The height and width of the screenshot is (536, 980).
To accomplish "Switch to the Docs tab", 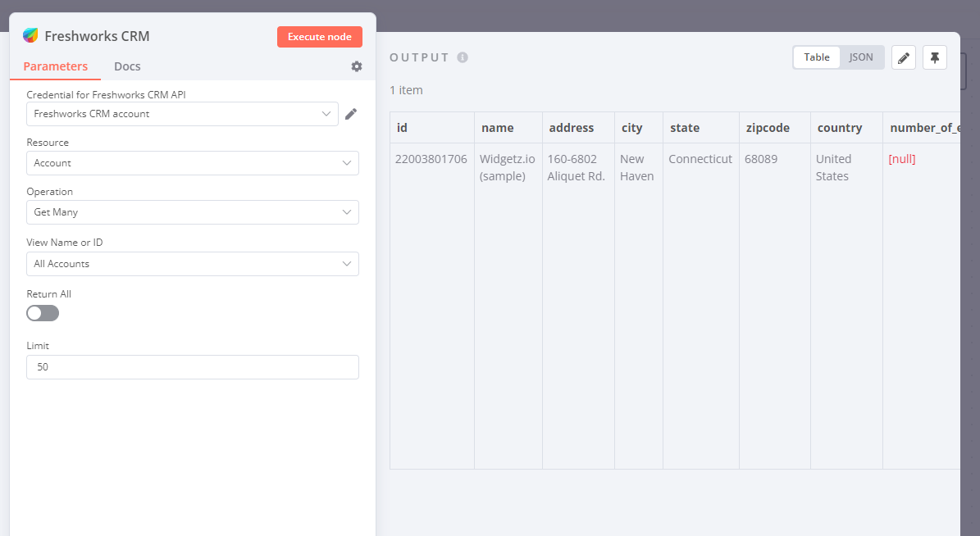I will [x=127, y=66].
